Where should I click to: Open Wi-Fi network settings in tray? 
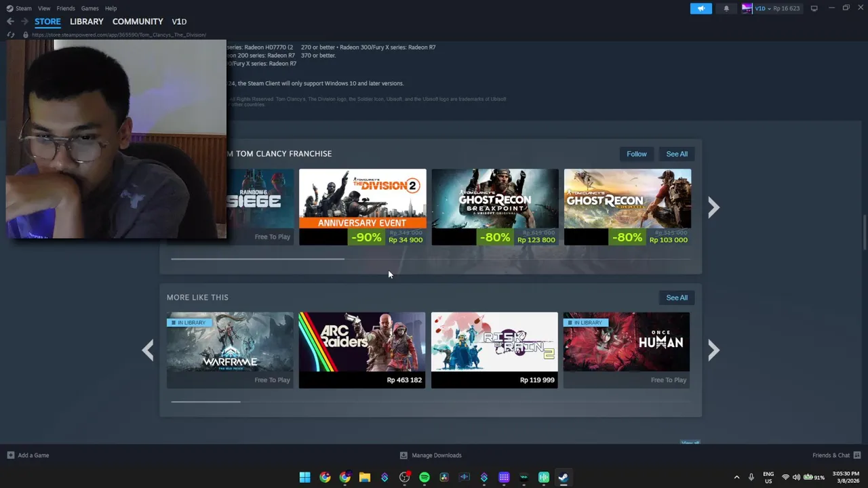click(785, 477)
